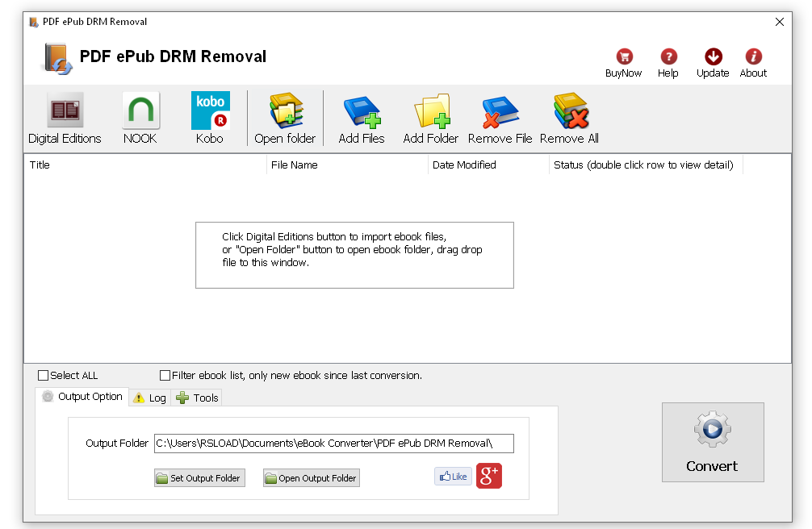Add Files to the conversion list
The height and width of the screenshot is (529, 812).
point(361,113)
